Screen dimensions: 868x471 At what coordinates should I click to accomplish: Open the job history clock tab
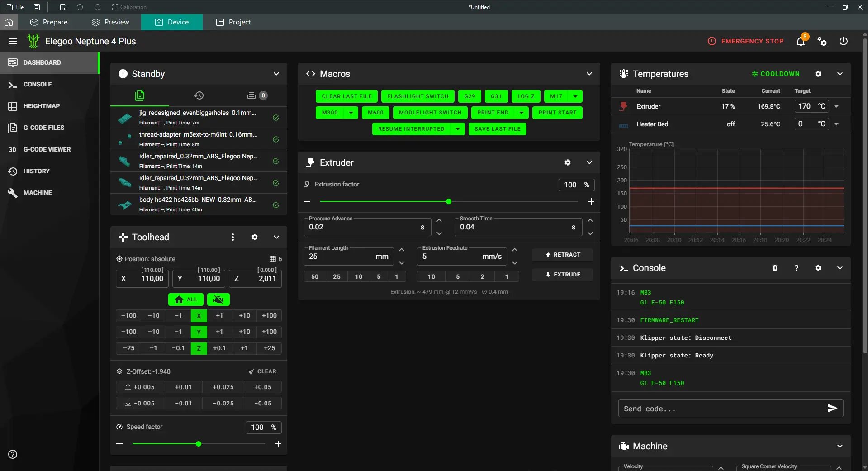[199, 95]
